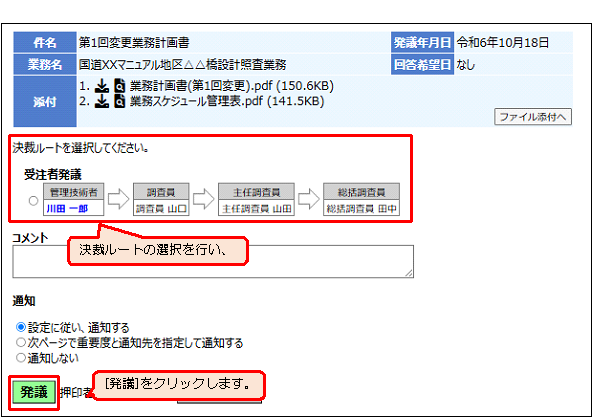Grab the comment box resize handle

[x=409, y=273]
